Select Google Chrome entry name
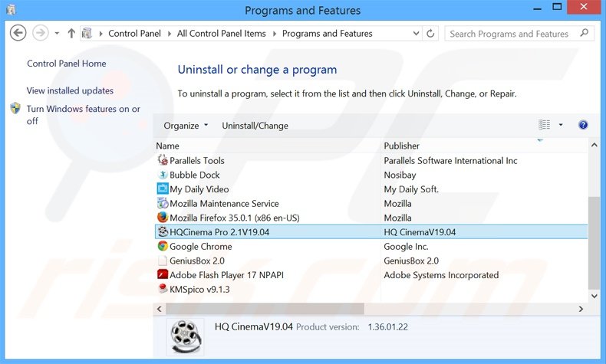 (x=200, y=246)
